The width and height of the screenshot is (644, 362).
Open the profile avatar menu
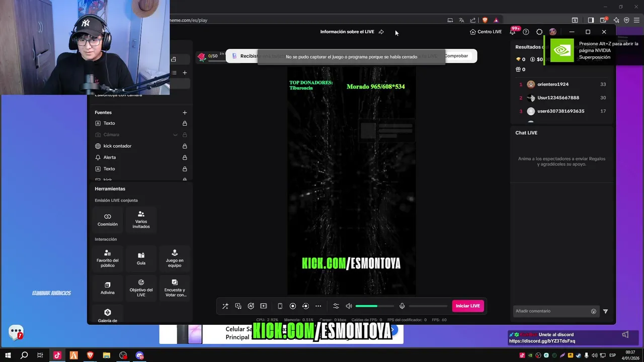coord(553,32)
